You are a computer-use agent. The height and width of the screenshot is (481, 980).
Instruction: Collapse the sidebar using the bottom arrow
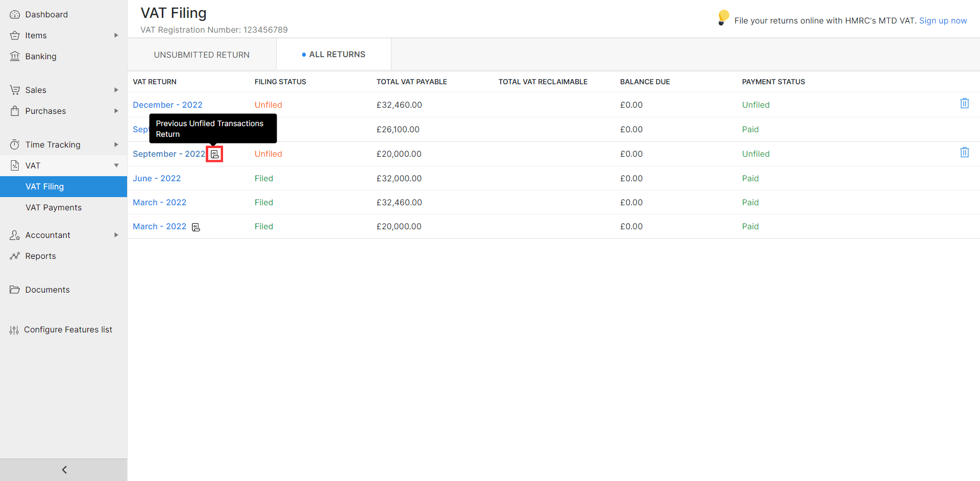point(64,469)
